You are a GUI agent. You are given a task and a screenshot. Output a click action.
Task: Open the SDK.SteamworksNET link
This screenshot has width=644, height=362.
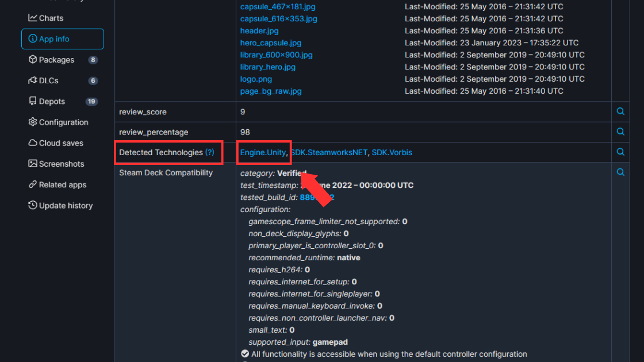(x=329, y=152)
